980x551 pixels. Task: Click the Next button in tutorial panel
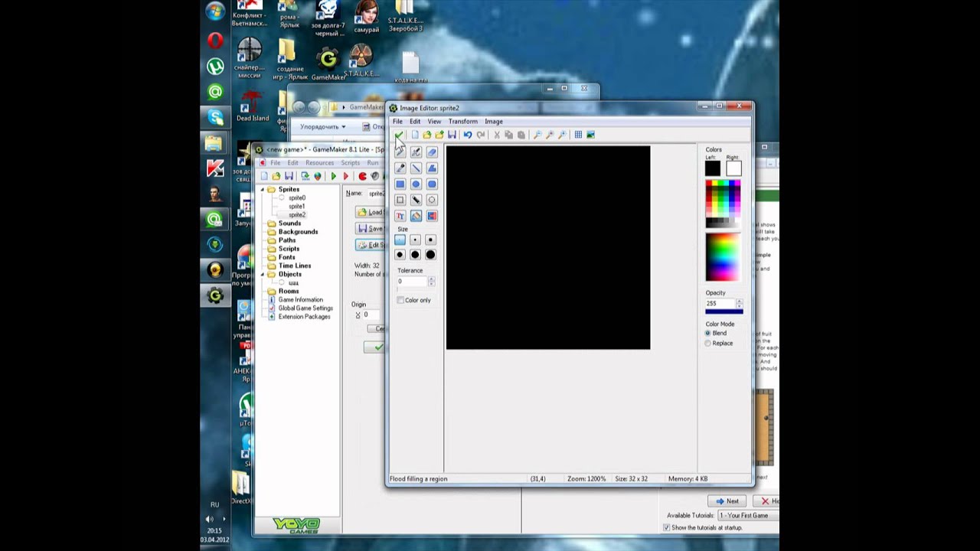point(727,501)
